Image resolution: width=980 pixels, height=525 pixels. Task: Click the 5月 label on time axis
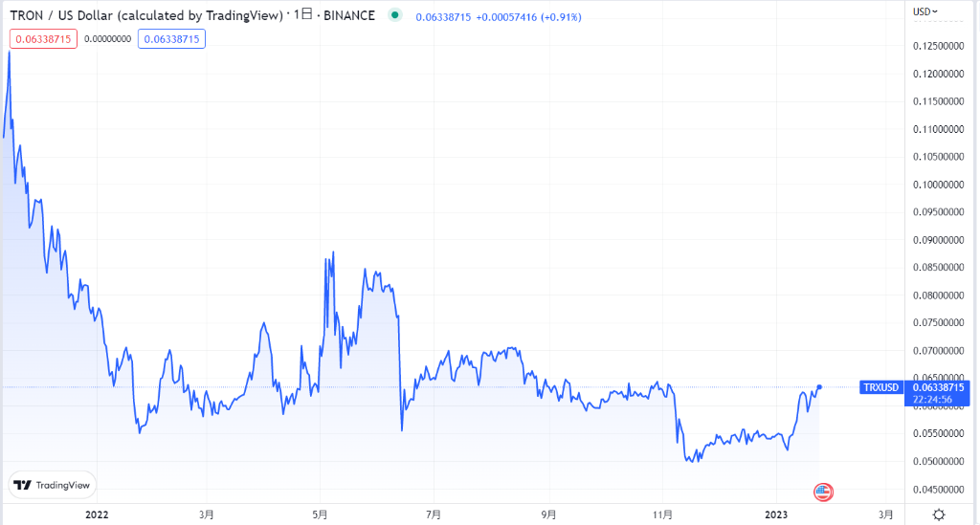point(320,514)
